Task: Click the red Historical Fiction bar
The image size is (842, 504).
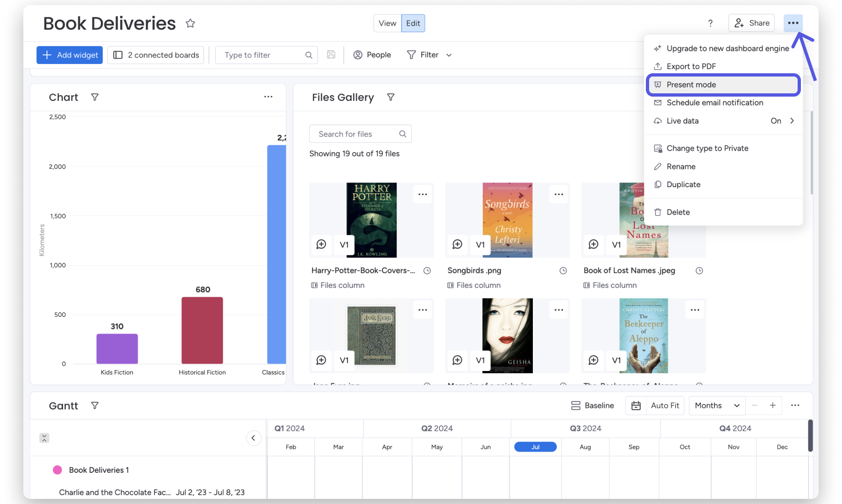Action: (x=202, y=330)
